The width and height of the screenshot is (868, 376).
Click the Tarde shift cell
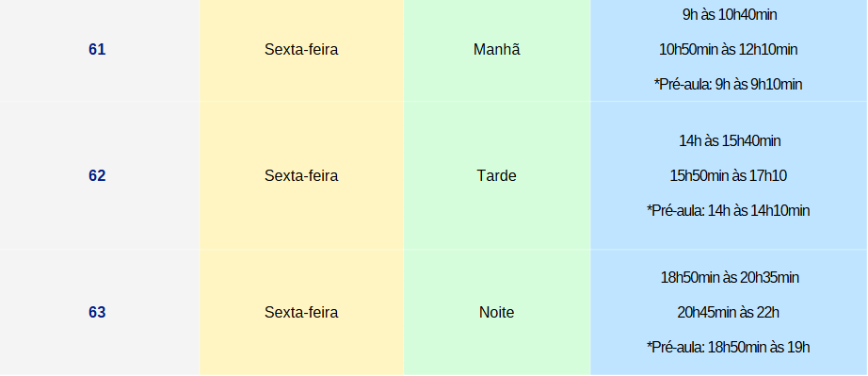tap(496, 175)
